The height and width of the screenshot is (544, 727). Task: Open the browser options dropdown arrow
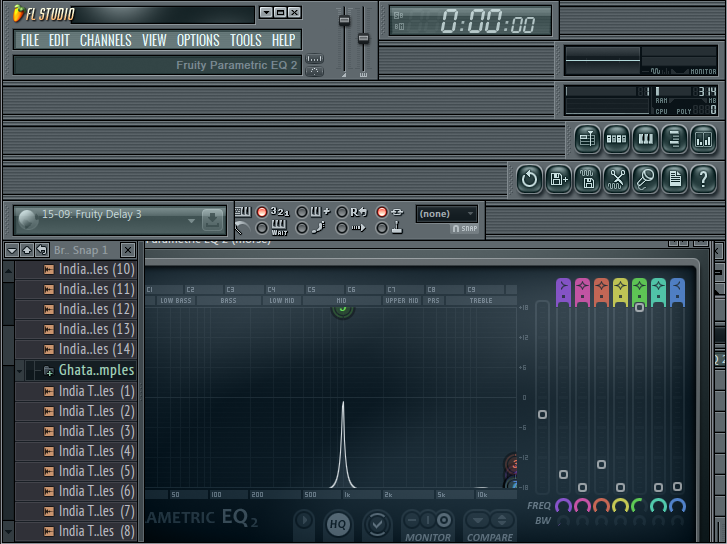coord(12,250)
